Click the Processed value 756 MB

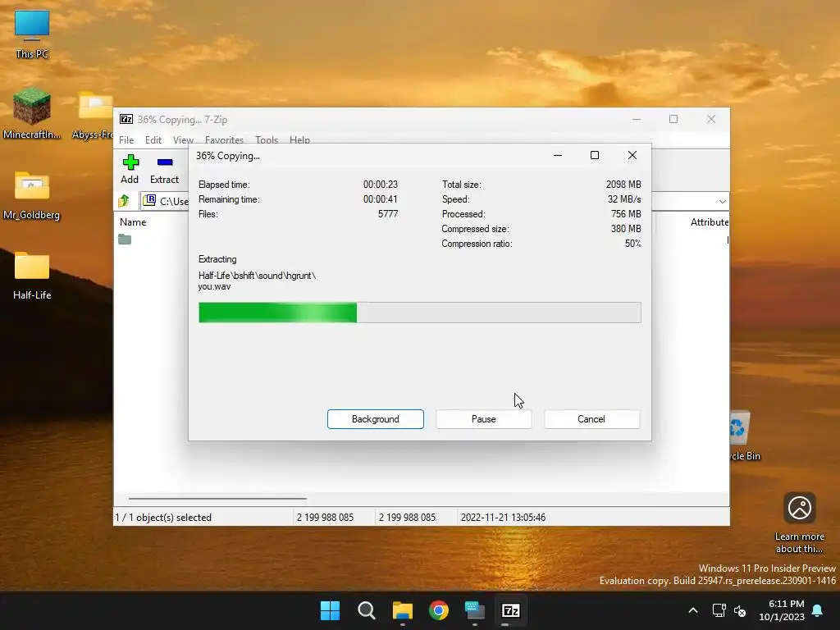626,214
